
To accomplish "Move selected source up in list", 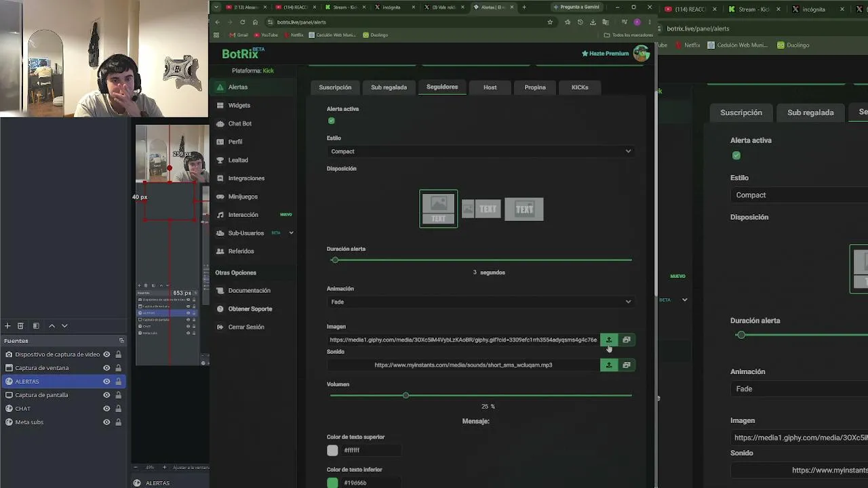I will coord(52,326).
